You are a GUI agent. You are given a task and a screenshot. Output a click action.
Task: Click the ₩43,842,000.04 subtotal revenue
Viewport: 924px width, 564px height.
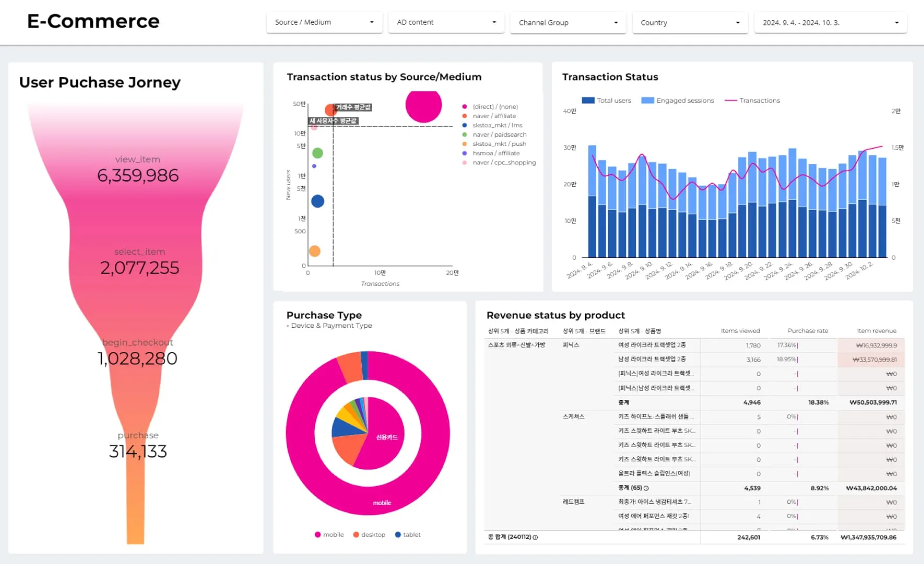[x=871, y=488]
